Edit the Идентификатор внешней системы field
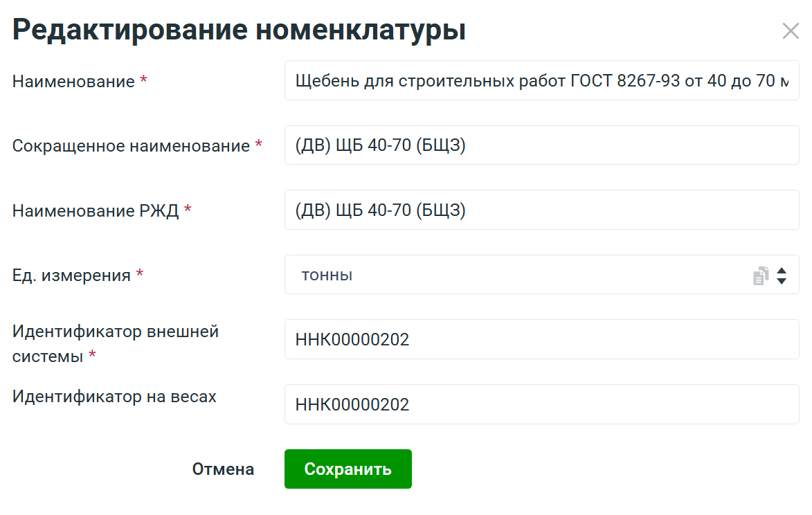Viewport: 812px width, 515px height. (541, 339)
